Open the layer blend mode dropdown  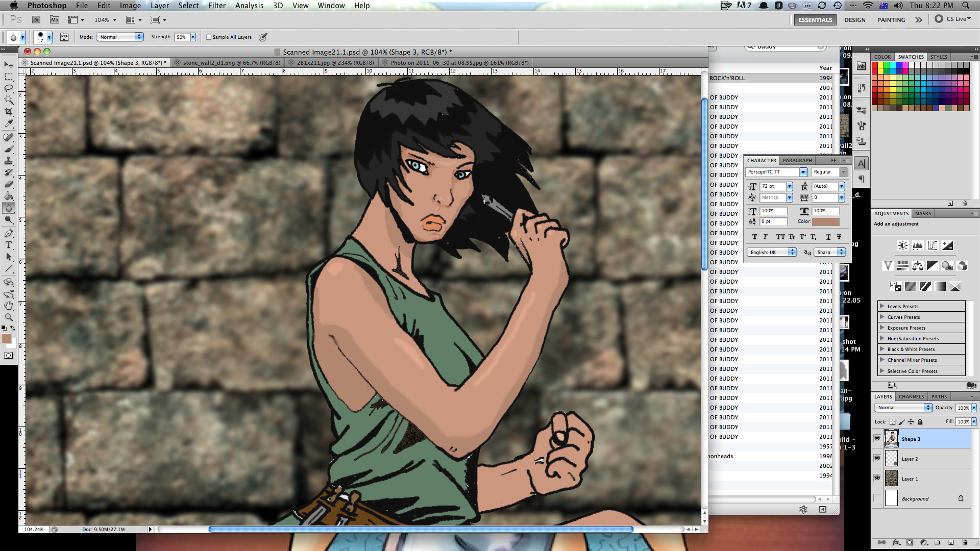coord(903,408)
